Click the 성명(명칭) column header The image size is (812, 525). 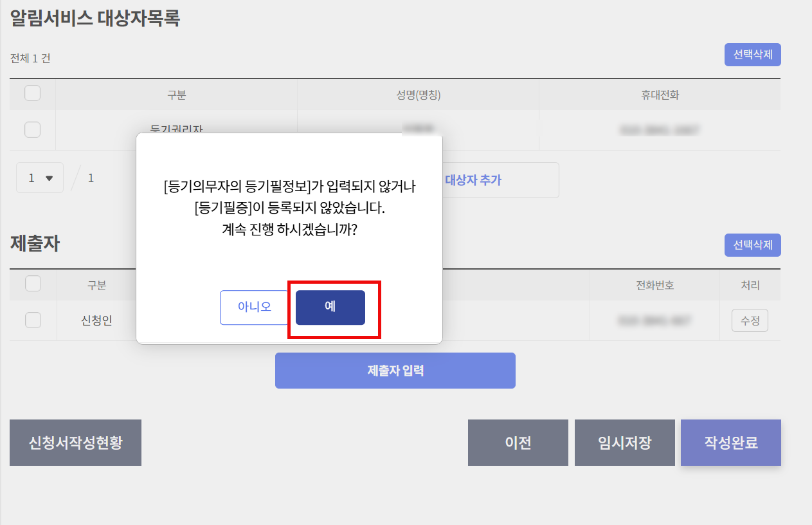418,95
